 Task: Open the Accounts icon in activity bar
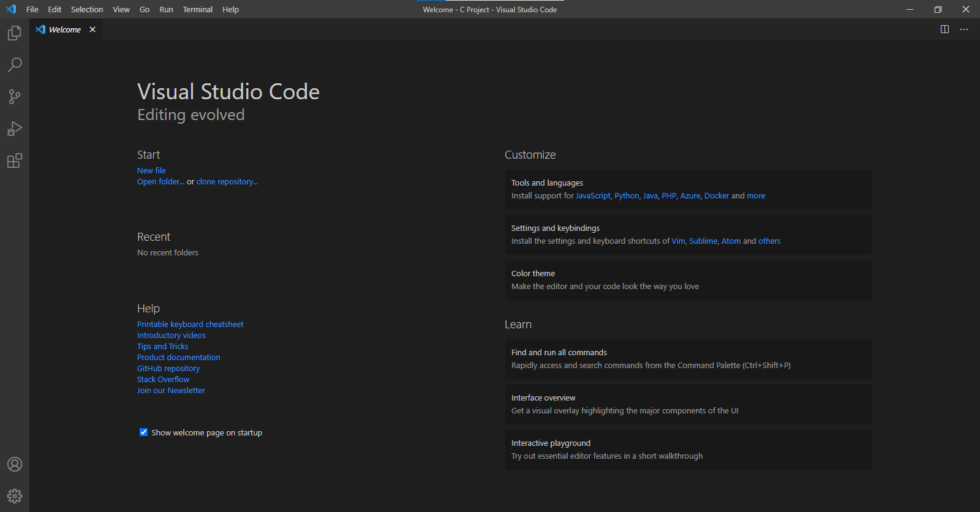[x=15, y=464]
